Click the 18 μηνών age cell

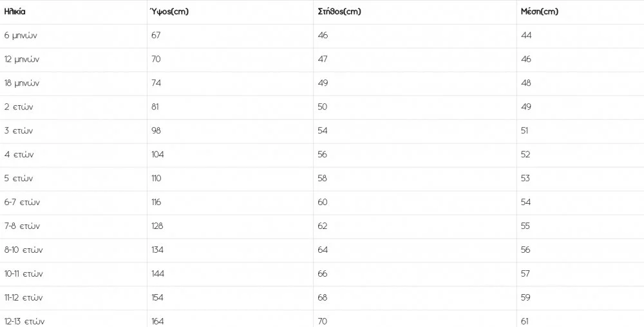coord(22,83)
